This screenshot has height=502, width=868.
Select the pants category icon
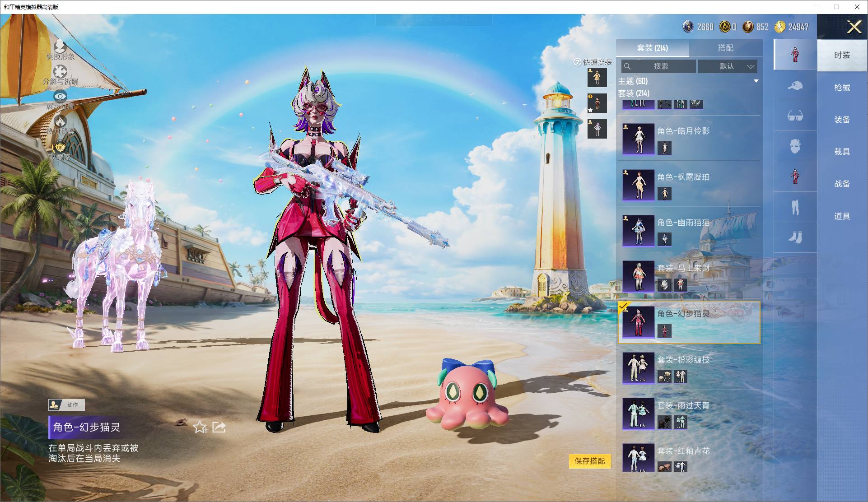(x=795, y=207)
